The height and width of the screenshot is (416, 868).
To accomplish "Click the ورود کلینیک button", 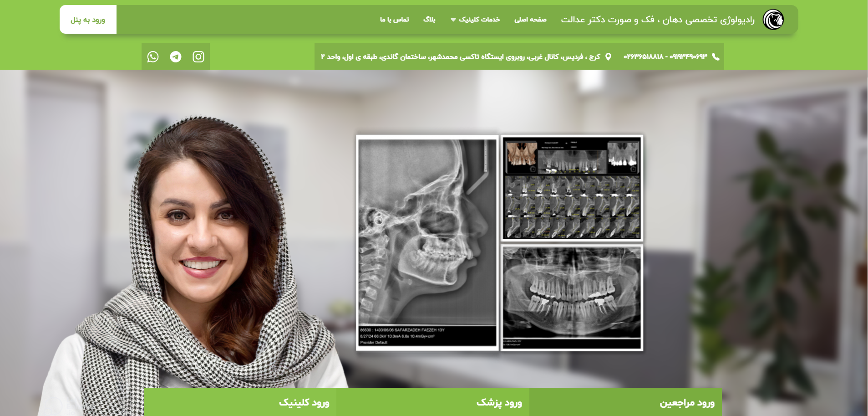I will [240, 402].
